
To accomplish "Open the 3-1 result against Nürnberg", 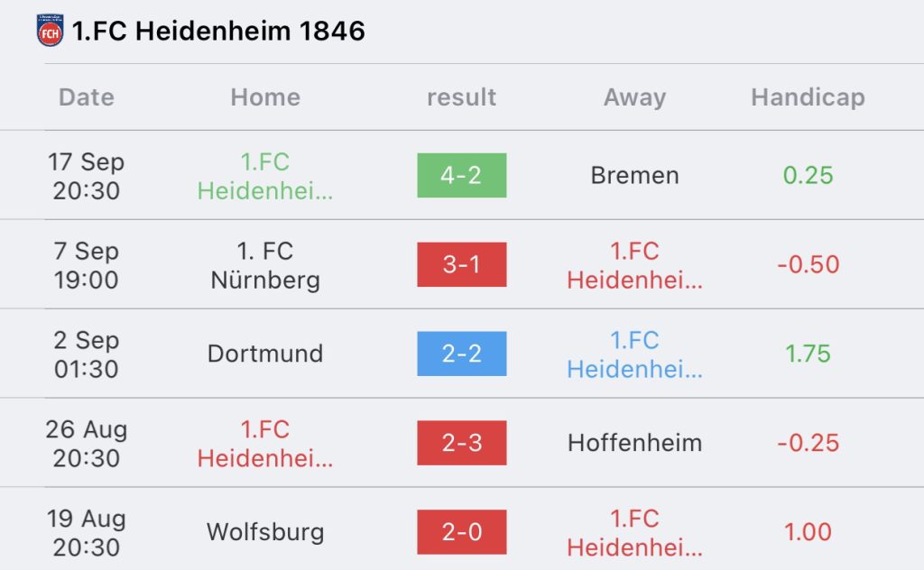I will (x=461, y=264).
